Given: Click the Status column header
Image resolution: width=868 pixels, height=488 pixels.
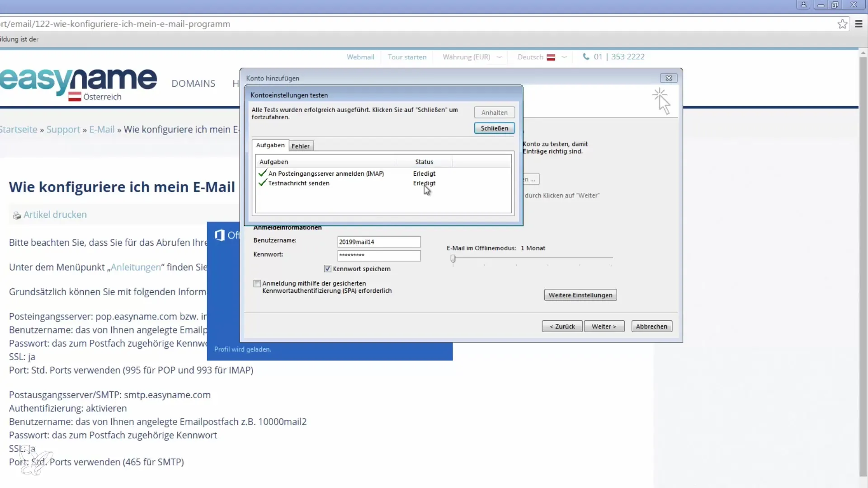Looking at the screenshot, I should coord(424,162).
